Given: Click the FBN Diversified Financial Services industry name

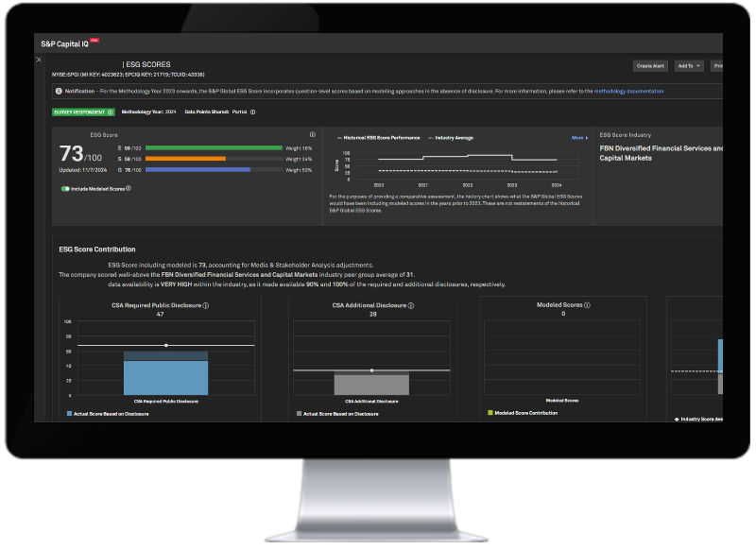Looking at the screenshot, I should pos(661,153).
